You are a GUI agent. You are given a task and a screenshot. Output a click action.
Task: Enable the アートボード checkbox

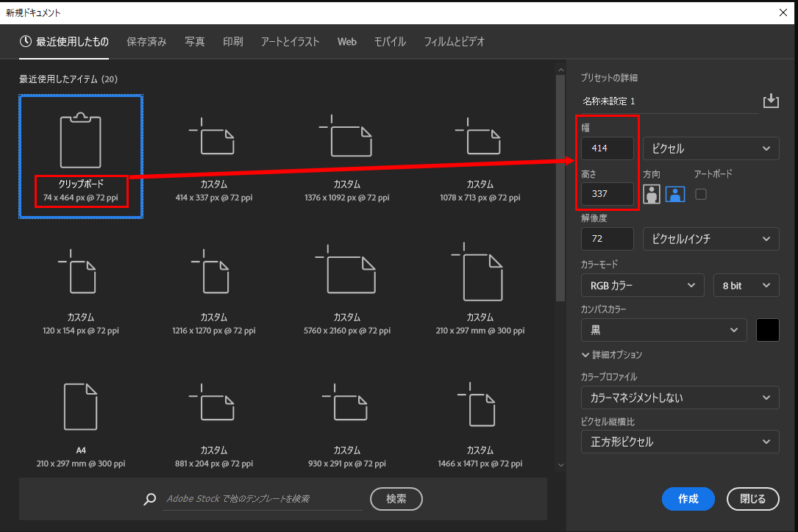[x=701, y=194]
